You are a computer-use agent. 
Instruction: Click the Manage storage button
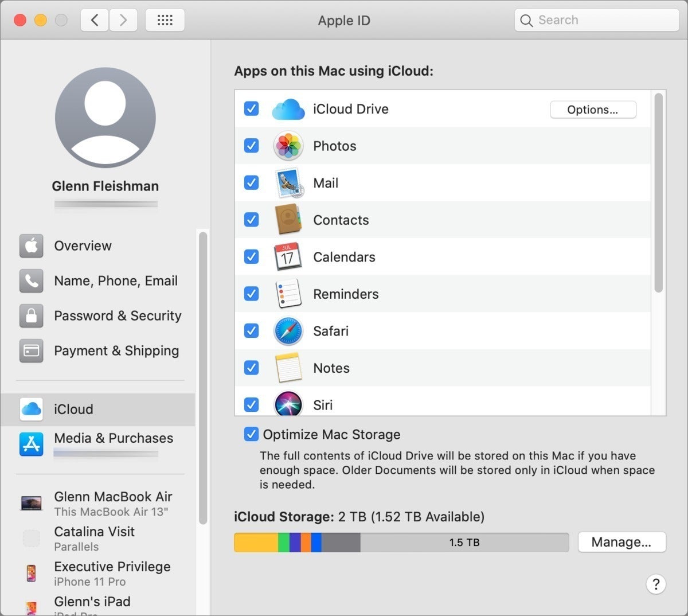[x=621, y=542]
